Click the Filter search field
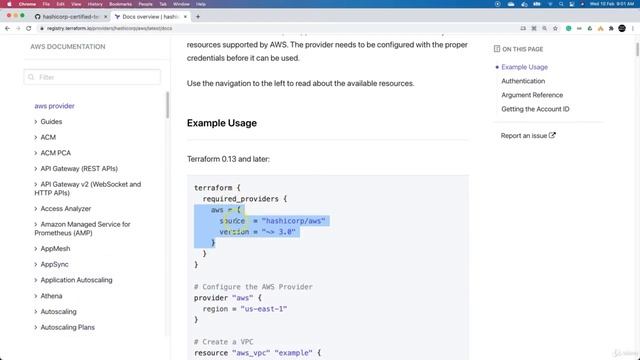 [92, 77]
